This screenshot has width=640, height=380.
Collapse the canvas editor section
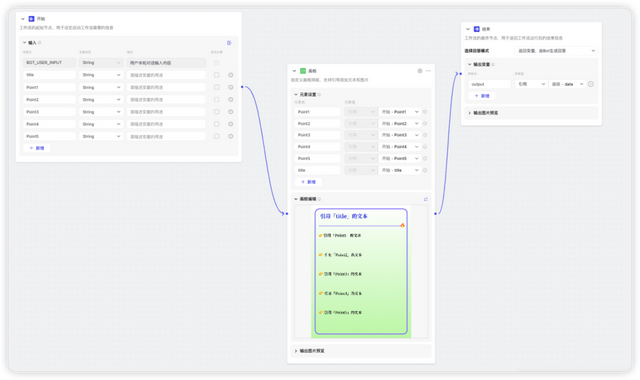point(296,199)
